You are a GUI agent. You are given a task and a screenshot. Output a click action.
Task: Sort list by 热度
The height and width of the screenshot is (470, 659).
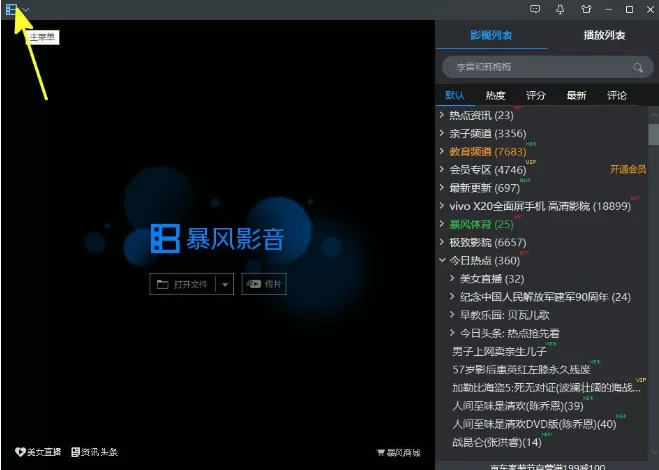tap(495, 95)
